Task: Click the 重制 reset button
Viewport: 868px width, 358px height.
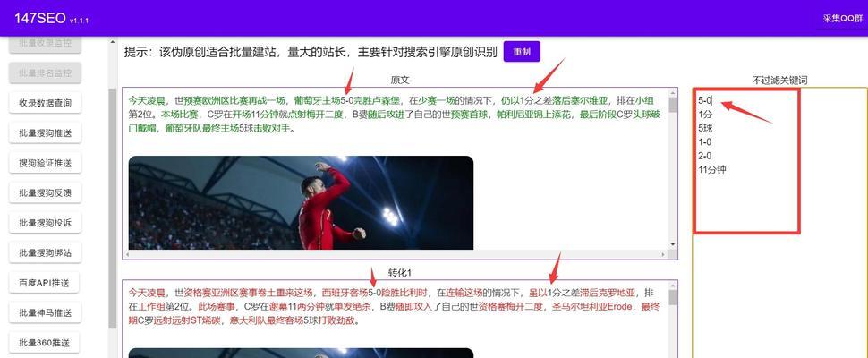Action: click(522, 52)
